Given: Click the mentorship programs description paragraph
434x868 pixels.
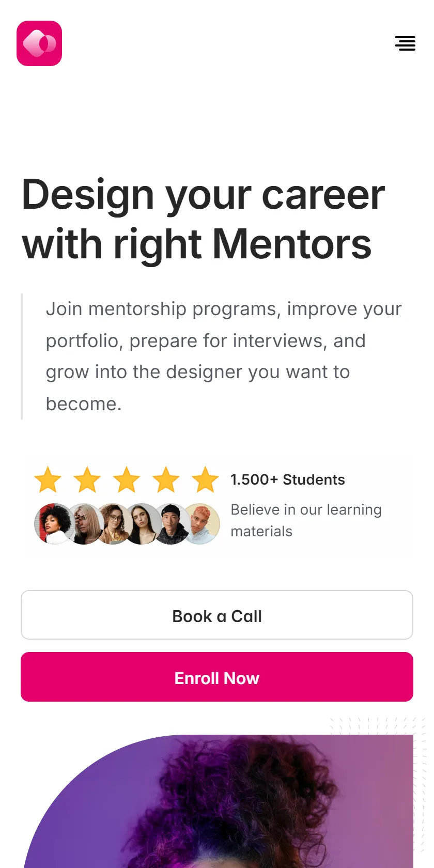Looking at the screenshot, I should pyautogui.click(x=224, y=357).
